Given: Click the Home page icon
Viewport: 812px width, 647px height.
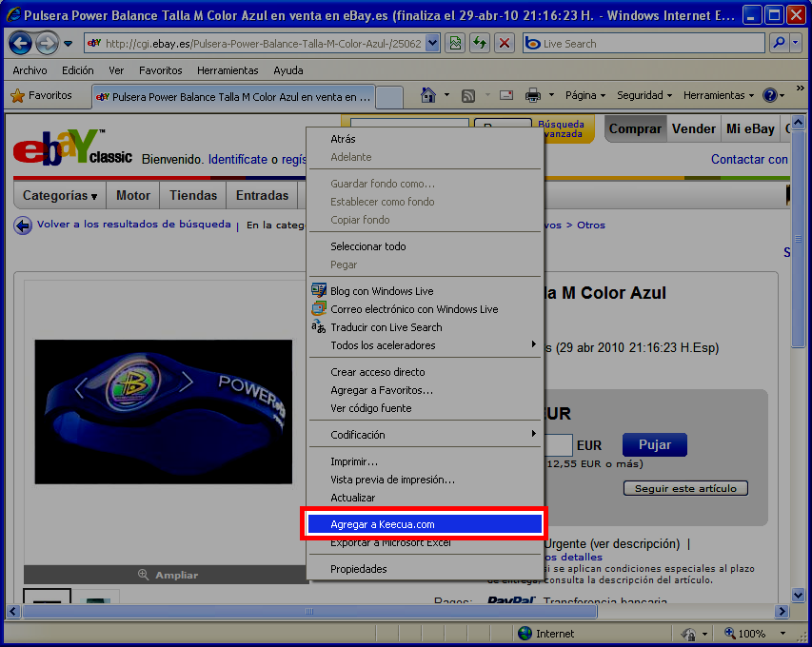Looking at the screenshot, I should [x=427, y=95].
